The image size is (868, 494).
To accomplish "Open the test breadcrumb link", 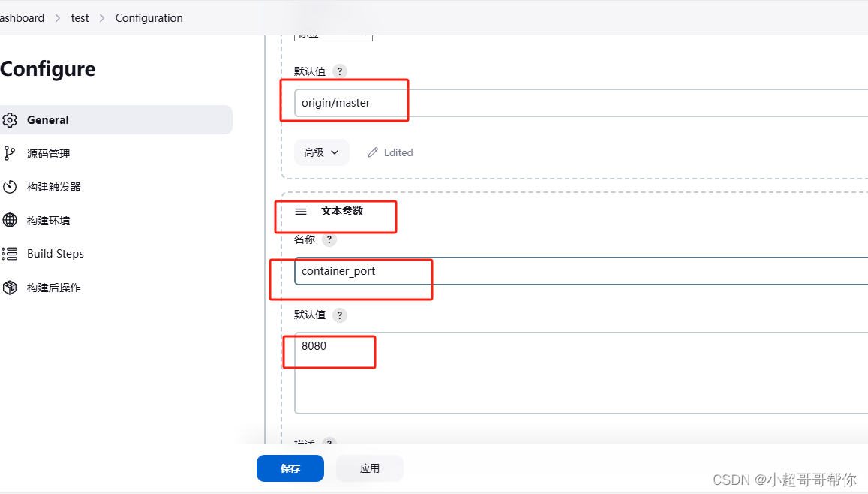I will pyautogui.click(x=80, y=18).
